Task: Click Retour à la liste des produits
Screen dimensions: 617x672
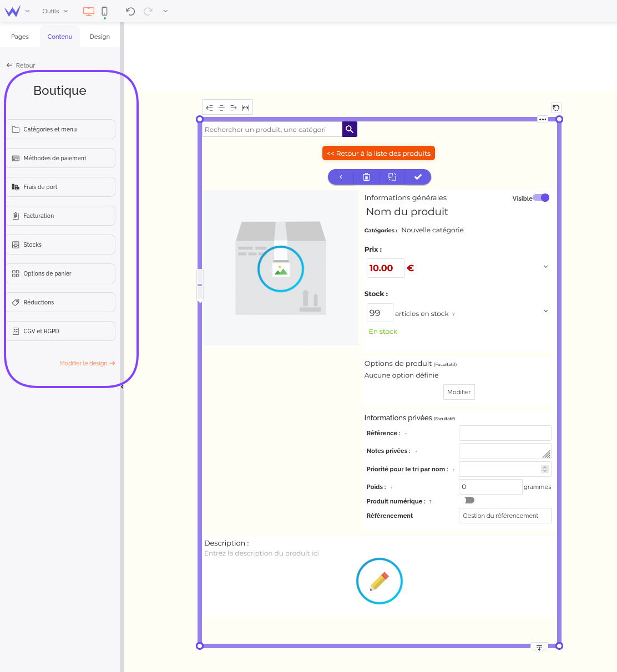Action: coord(378,154)
